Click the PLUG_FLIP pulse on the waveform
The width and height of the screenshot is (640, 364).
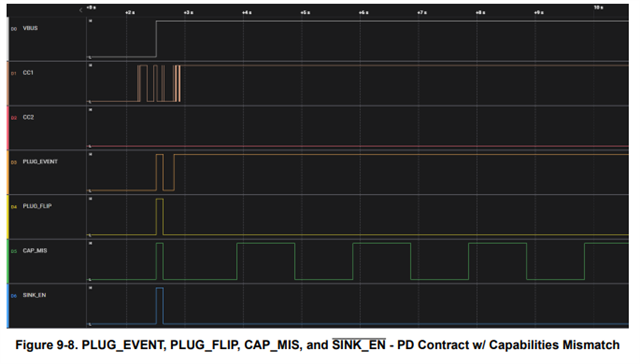pyautogui.click(x=160, y=217)
